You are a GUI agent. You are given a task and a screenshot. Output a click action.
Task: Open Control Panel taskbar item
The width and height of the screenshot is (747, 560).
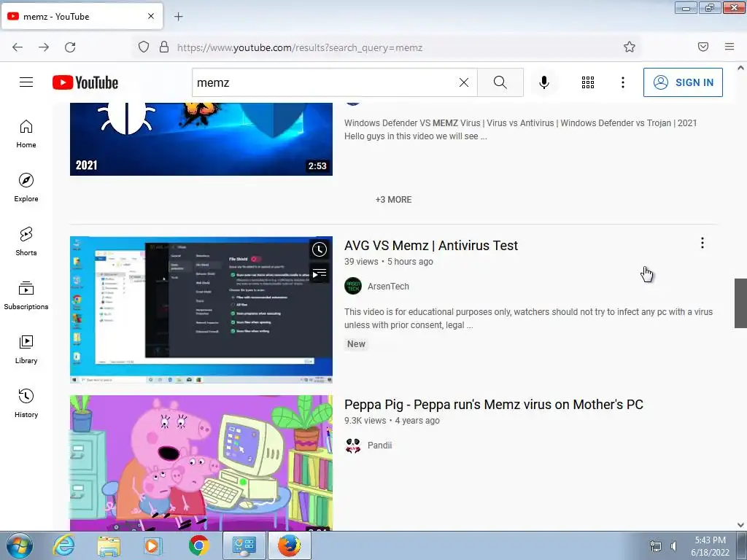point(244,545)
